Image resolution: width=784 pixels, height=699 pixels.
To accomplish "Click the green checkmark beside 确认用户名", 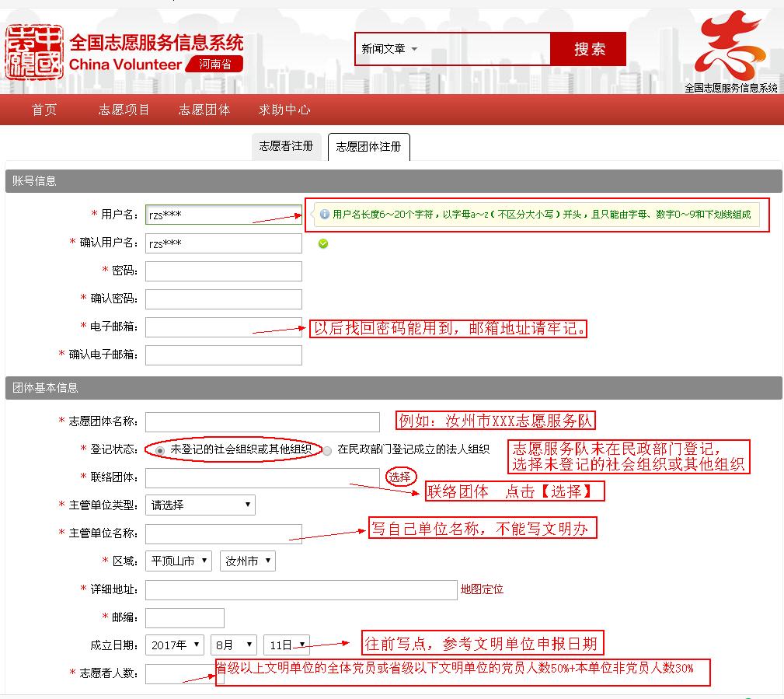I will coord(323,243).
